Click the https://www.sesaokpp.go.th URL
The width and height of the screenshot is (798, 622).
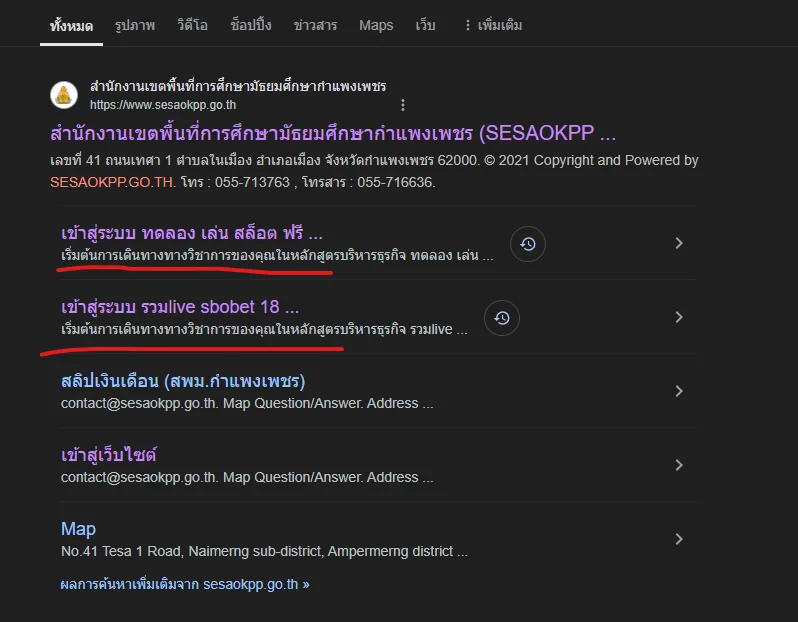pos(163,105)
